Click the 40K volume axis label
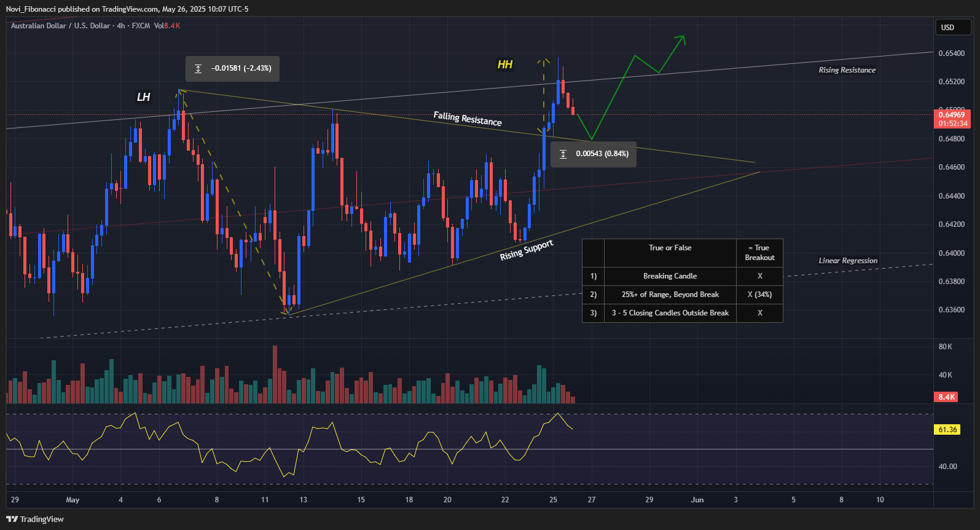The width and height of the screenshot is (980, 530). point(946,375)
